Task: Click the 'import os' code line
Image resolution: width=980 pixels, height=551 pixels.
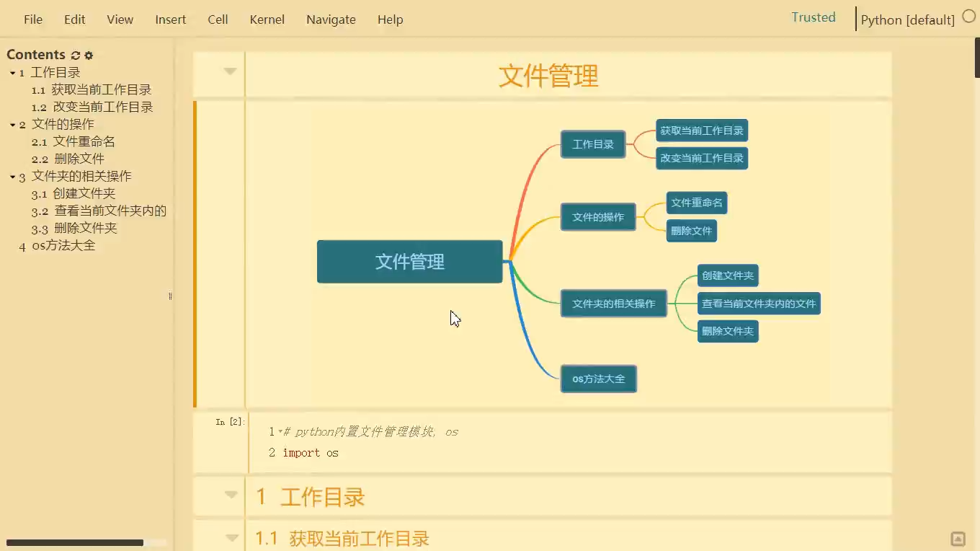Action: pyautogui.click(x=311, y=453)
